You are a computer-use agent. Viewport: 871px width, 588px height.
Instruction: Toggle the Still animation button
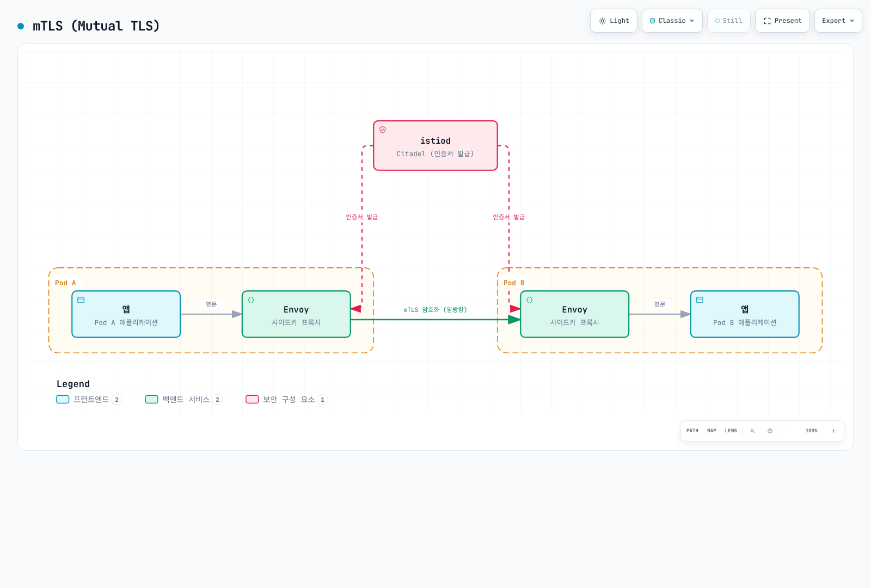click(728, 21)
